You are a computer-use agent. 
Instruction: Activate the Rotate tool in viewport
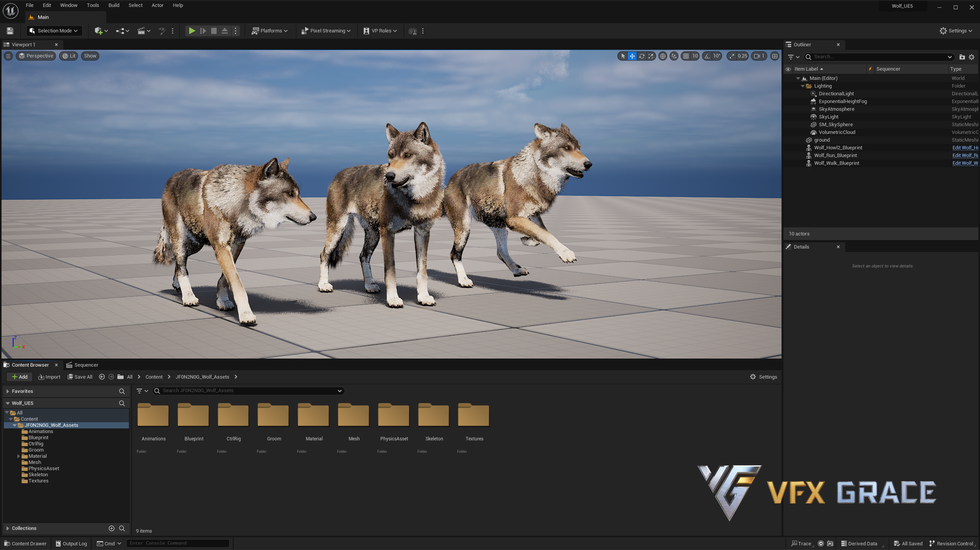642,56
